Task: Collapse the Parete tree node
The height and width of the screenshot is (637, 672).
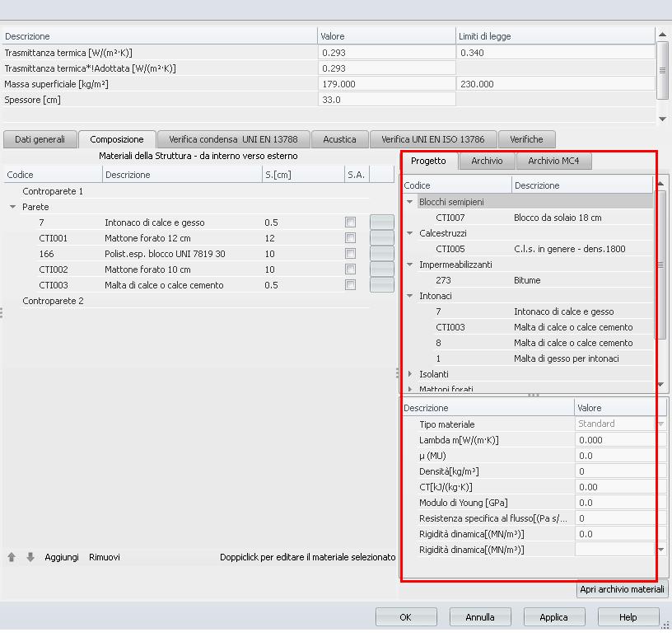Action: [x=12, y=207]
